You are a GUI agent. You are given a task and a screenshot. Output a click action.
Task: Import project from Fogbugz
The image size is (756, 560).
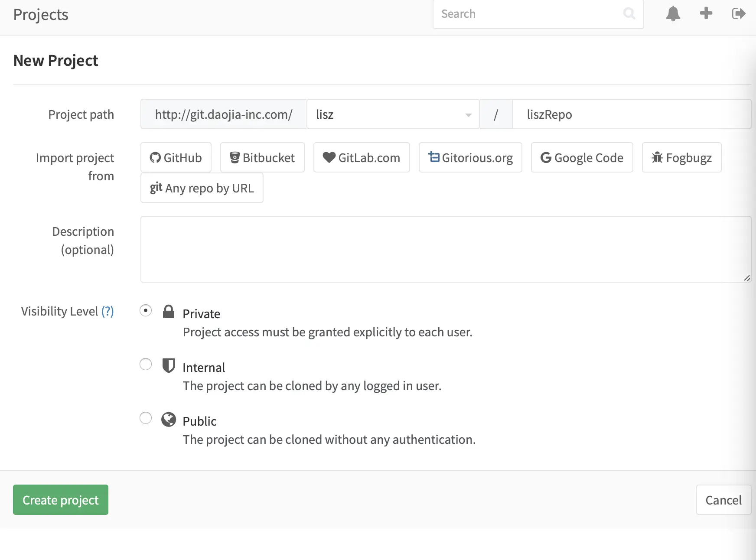click(x=681, y=158)
